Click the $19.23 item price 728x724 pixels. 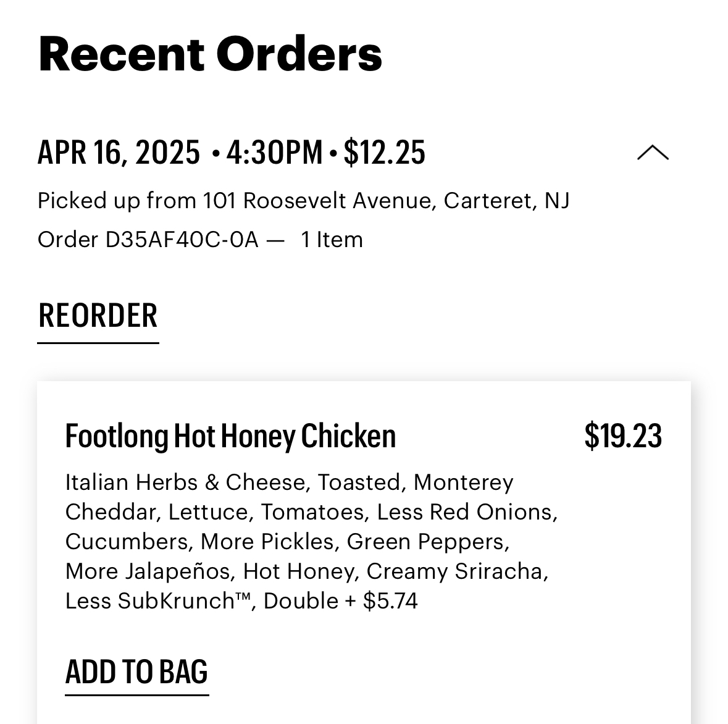[622, 436]
